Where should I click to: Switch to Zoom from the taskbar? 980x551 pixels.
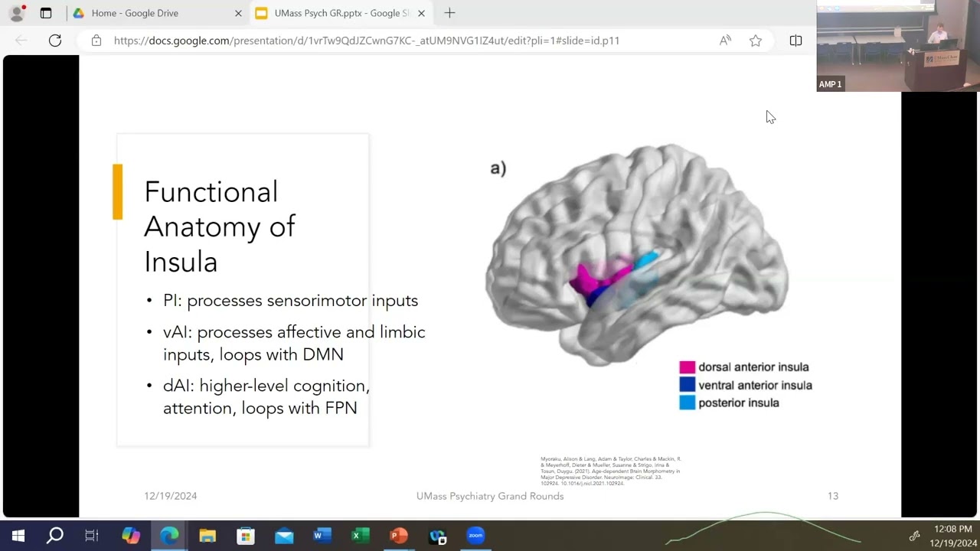(x=475, y=536)
